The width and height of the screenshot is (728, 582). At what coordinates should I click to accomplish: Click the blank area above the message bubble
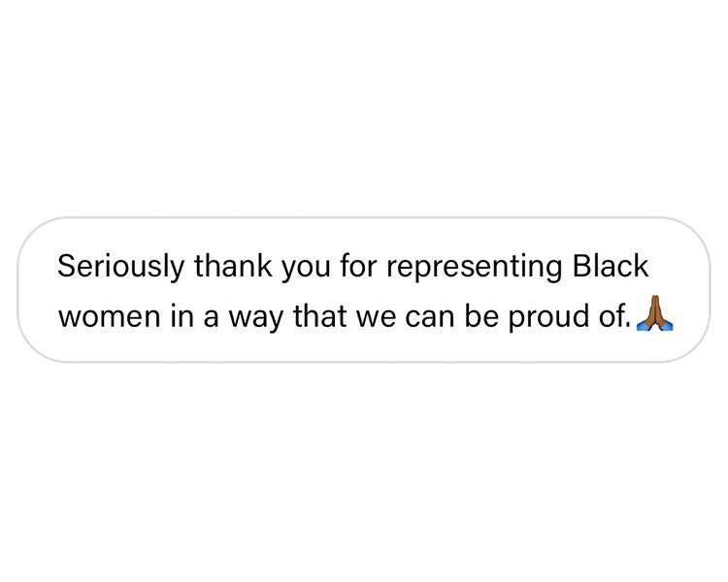point(364,107)
